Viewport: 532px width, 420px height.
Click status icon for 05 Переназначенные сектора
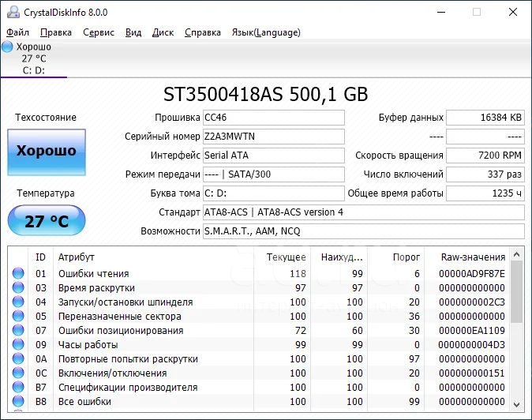tap(18, 316)
